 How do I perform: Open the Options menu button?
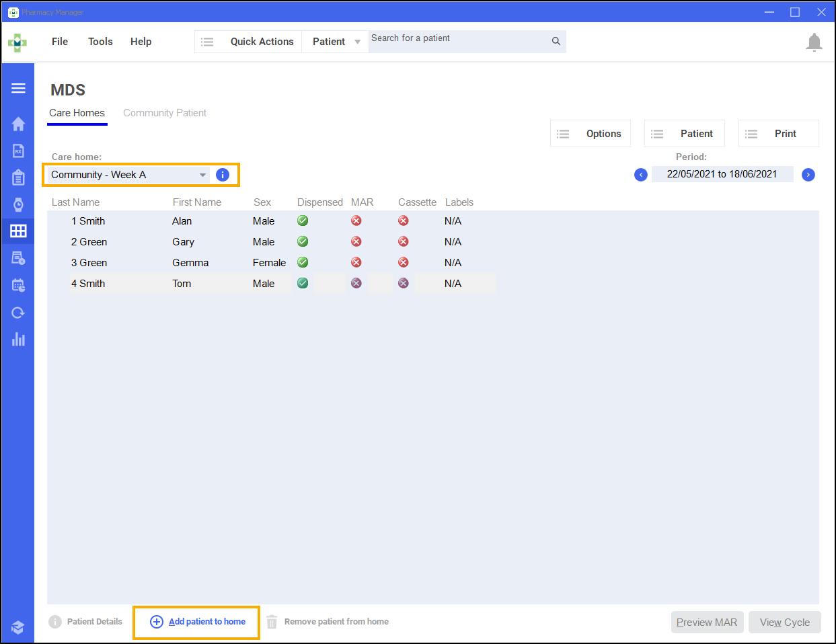pyautogui.click(x=591, y=134)
